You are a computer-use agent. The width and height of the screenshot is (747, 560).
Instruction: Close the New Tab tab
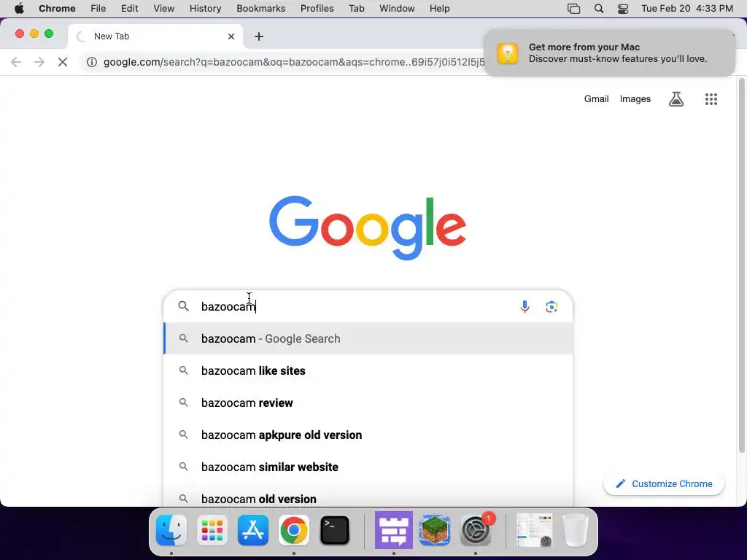231,36
